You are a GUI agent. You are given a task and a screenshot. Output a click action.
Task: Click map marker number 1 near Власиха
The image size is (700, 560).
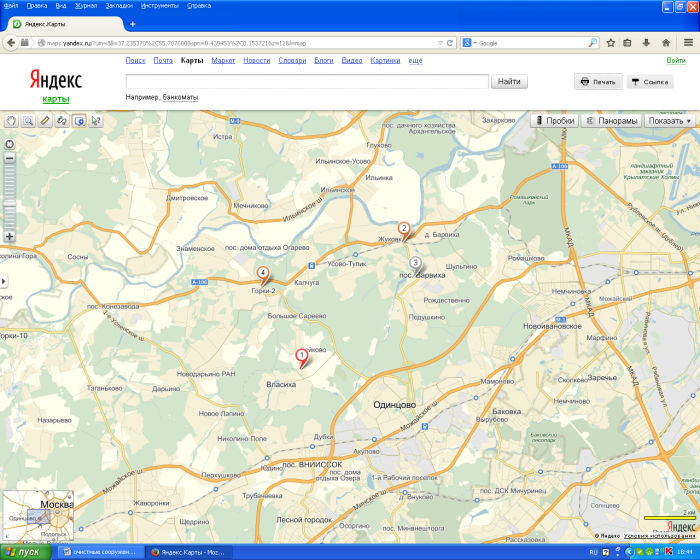[x=301, y=354]
